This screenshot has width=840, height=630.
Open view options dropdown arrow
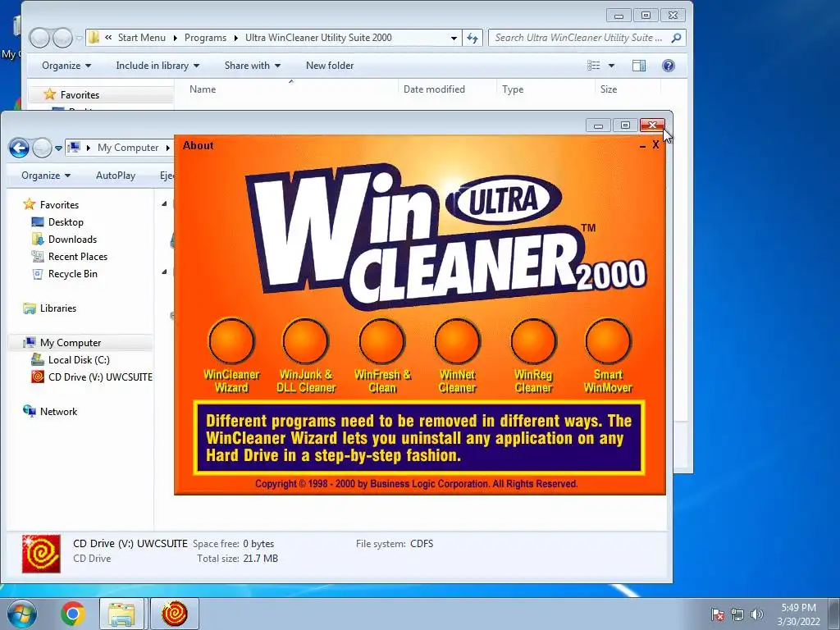[611, 66]
